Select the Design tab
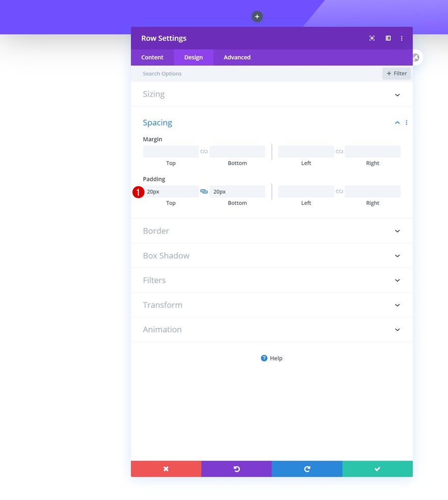Image resolution: width=448 pixels, height=500 pixels. click(193, 57)
